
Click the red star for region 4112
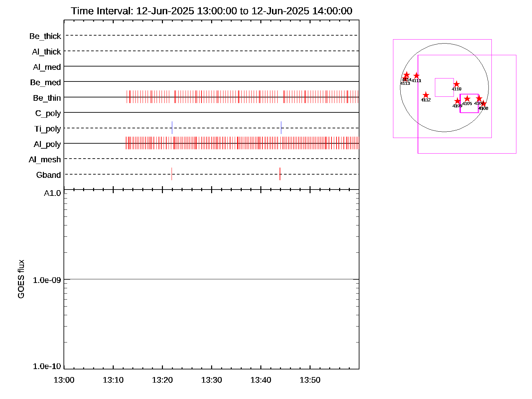point(426,95)
